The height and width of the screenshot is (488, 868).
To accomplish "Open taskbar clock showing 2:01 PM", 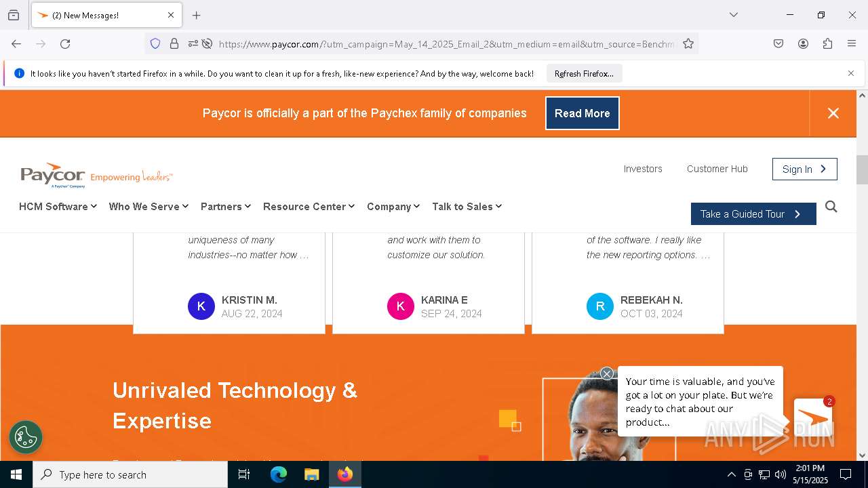I will (x=810, y=474).
